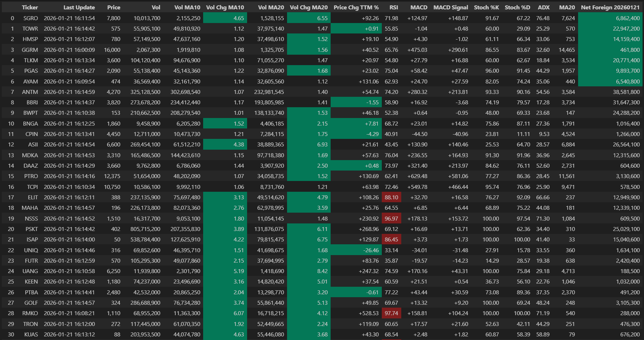Select TLKM's Net Foreign value 20,771,400
This screenshot has height=340, width=644.
coord(611,60)
